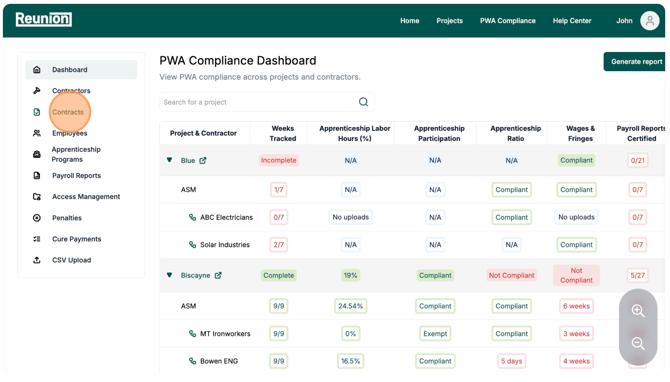The width and height of the screenshot is (670, 382).
Task: Open the Help Center menu item
Action: (572, 21)
